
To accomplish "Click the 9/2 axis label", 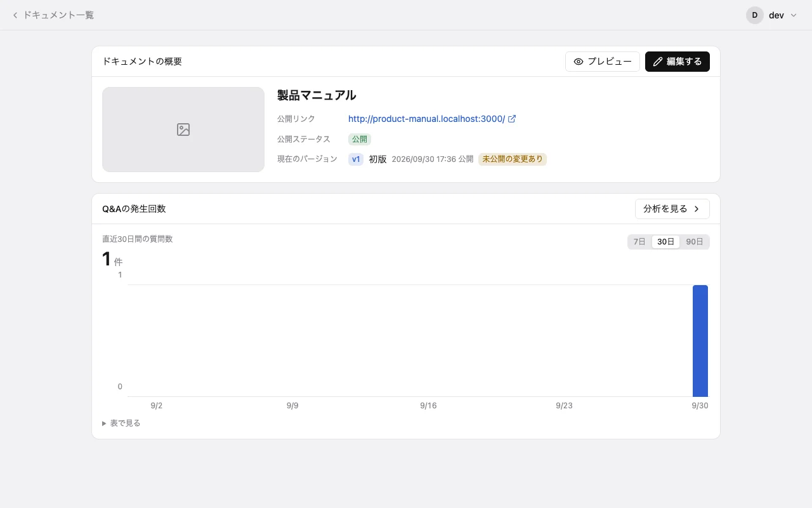I will (x=157, y=406).
